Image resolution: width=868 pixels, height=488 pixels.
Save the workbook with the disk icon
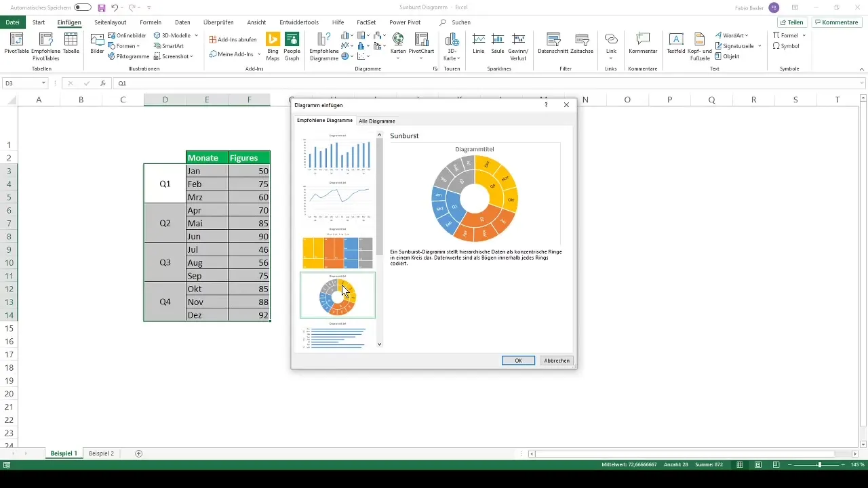point(101,7)
